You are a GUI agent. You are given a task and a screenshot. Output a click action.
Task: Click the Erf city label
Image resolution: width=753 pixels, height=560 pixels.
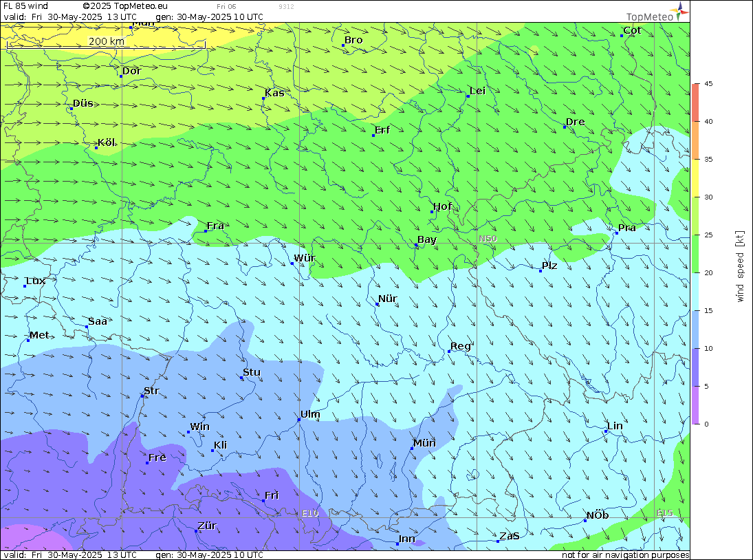pos(382,130)
